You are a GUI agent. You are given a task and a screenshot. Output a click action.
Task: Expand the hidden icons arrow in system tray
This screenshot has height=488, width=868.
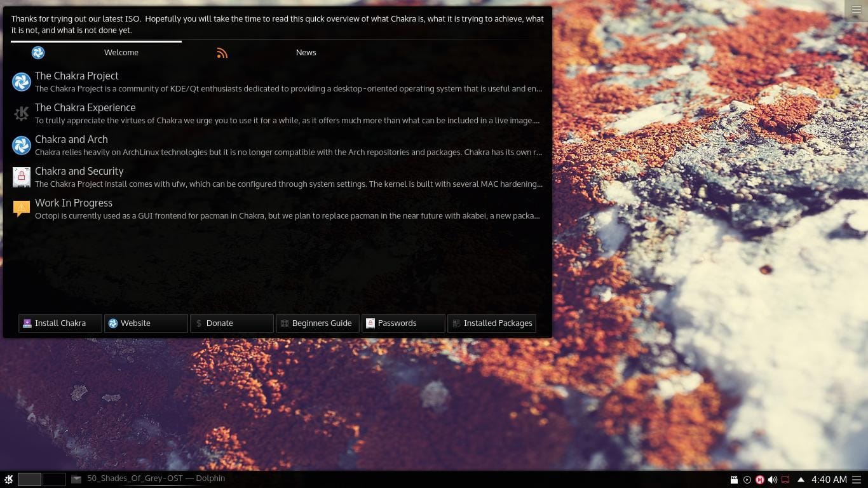[801, 478]
